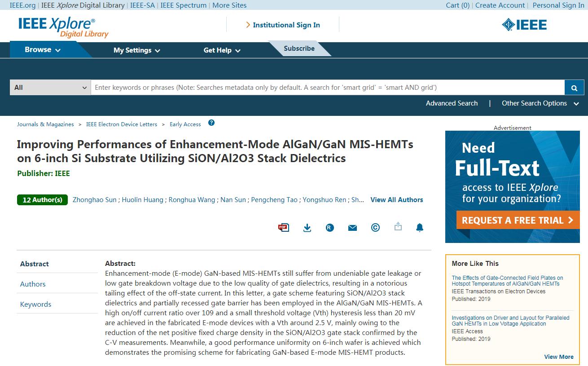Click Request a Free Trial ad button
588x366 pixels.
[518, 220]
